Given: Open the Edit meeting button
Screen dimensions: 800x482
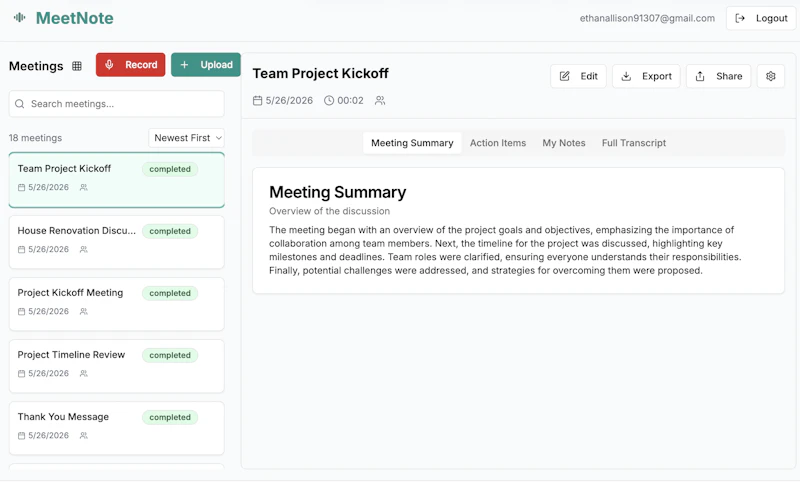Looking at the screenshot, I should point(578,76).
